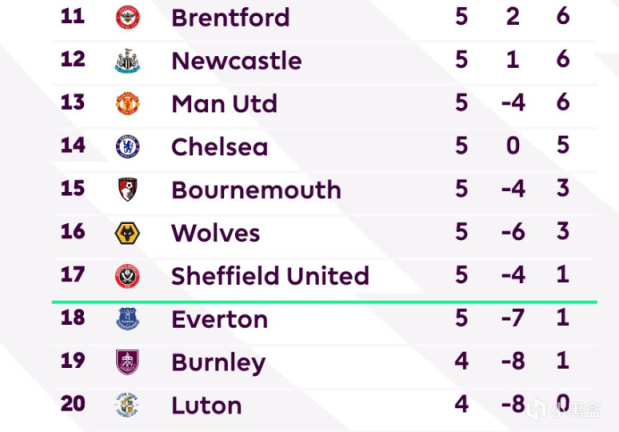The width and height of the screenshot is (619, 432).
Task: Select the Sheffield United team name
Action: pos(270,276)
